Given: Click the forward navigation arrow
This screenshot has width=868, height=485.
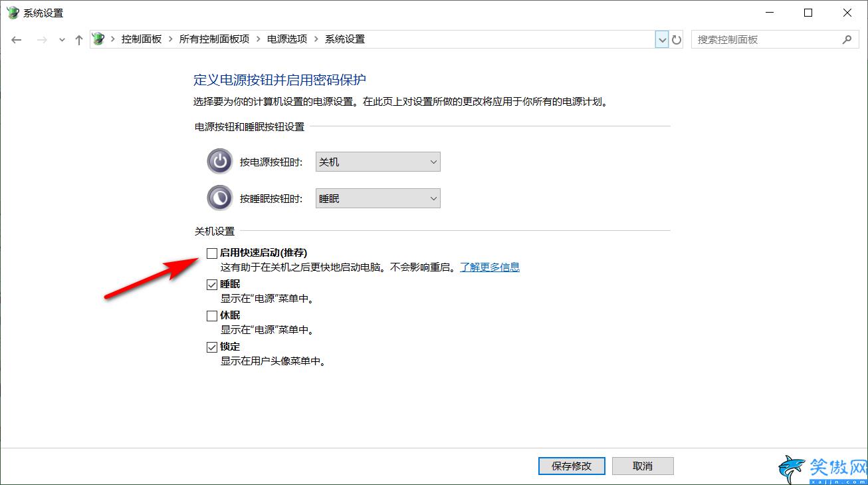Looking at the screenshot, I should pos(42,40).
